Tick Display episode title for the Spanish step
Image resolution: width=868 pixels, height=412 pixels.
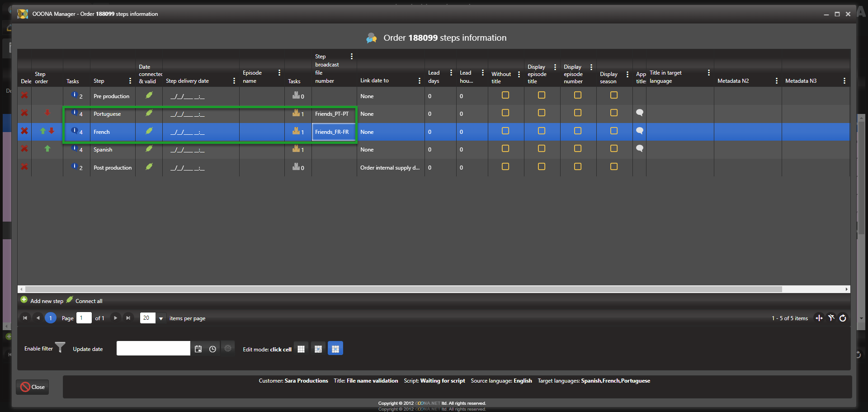[541, 149]
